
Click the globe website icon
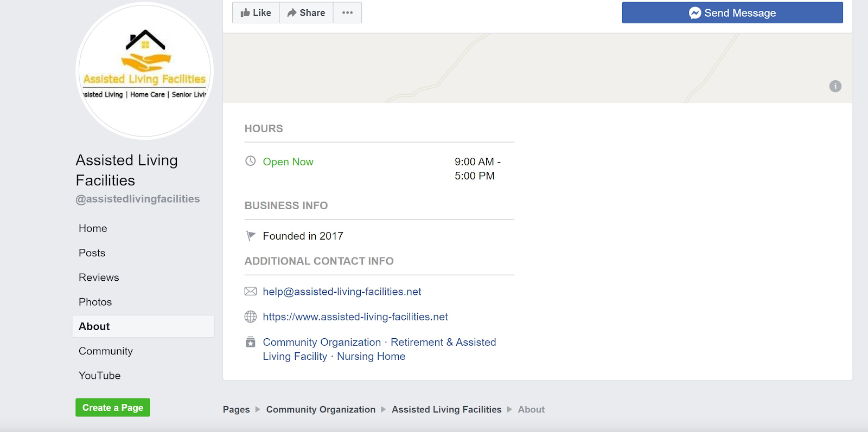[x=251, y=317]
